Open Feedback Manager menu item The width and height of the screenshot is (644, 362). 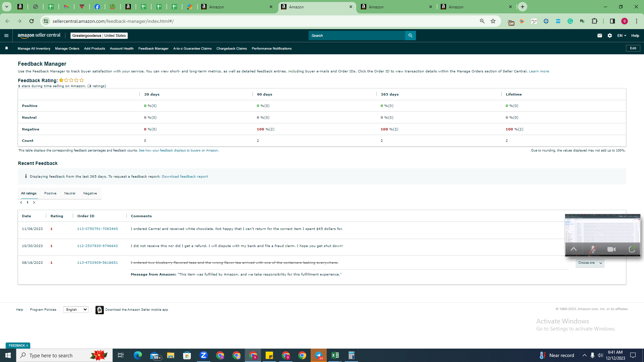[x=153, y=49]
